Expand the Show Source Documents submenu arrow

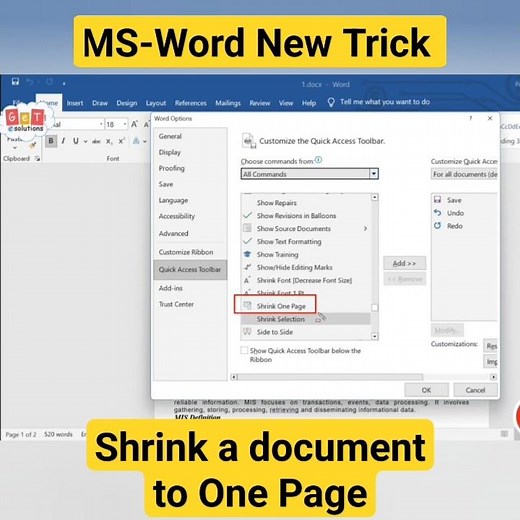click(365, 229)
